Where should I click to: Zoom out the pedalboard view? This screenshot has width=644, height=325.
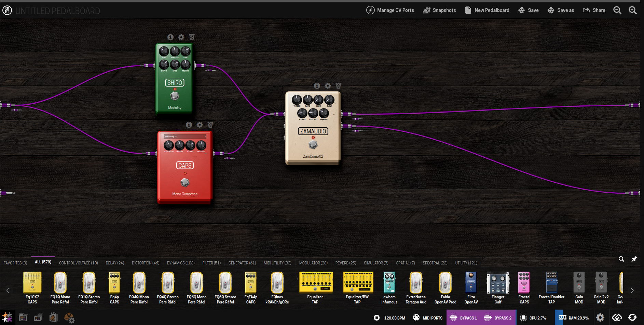[617, 10]
